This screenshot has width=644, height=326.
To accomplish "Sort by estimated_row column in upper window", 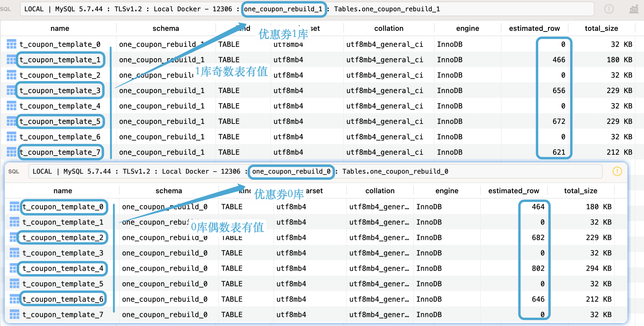I will 534,28.
